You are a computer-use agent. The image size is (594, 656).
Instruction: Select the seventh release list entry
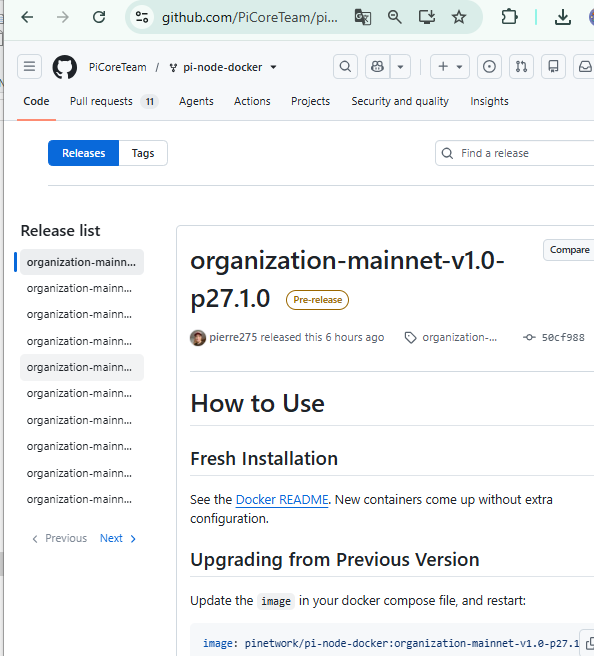pyautogui.click(x=82, y=420)
